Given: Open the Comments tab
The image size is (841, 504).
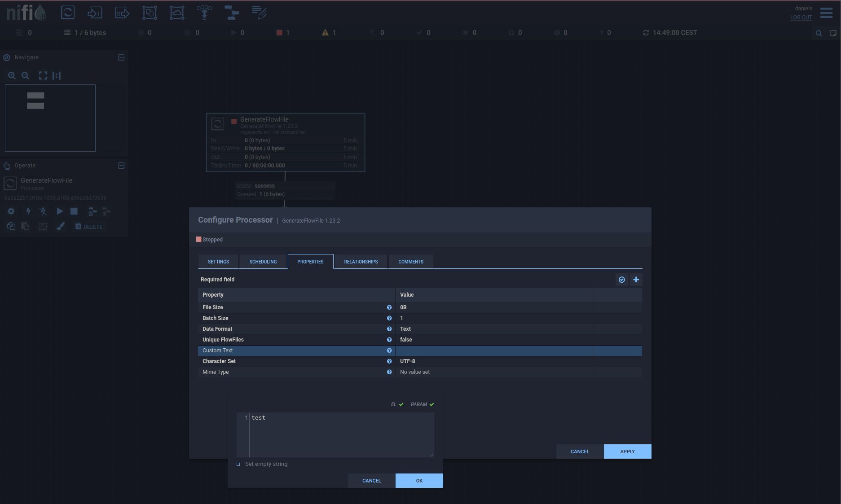Looking at the screenshot, I should click(411, 262).
